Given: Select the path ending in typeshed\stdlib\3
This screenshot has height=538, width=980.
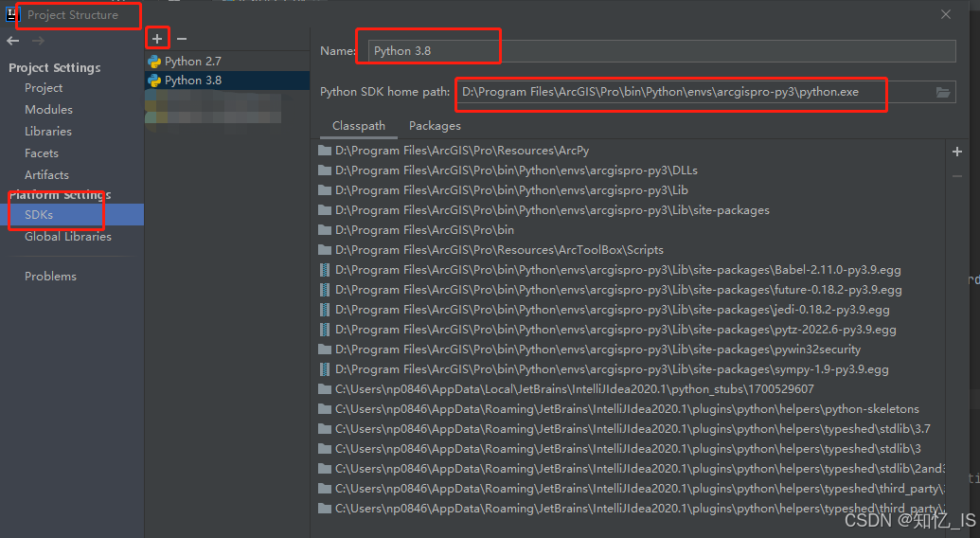Looking at the screenshot, I should point(628,449).
